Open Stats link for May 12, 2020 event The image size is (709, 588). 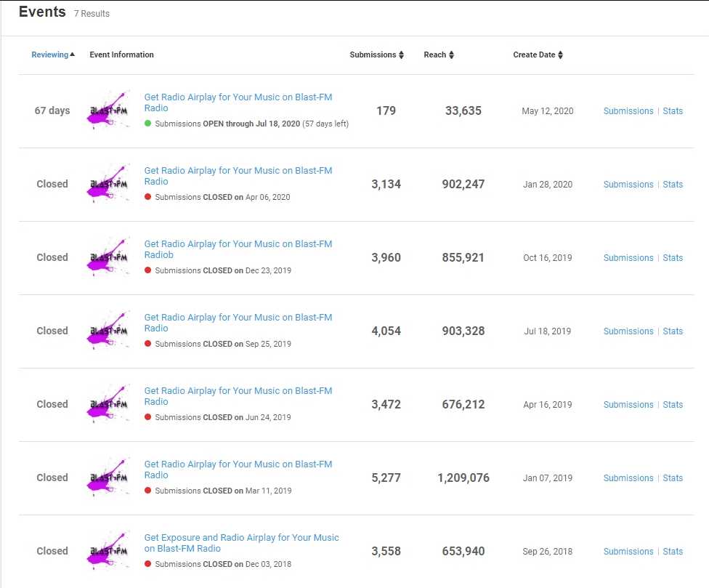[673, 110]
